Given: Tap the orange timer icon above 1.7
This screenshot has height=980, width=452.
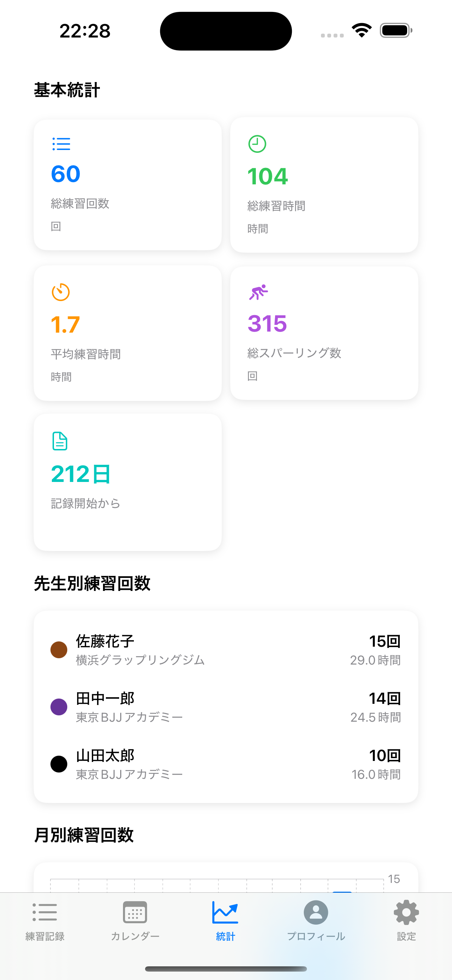Looking at the screenshot, I should tap(61, 292).
